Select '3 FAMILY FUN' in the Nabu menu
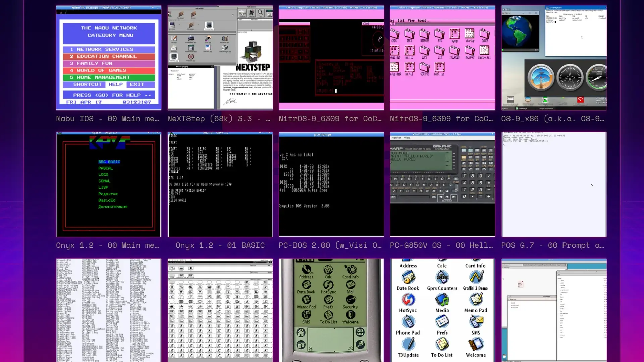The height and width of the screenshot is (362, 644). pyautogui.click(x=109, y=63)
